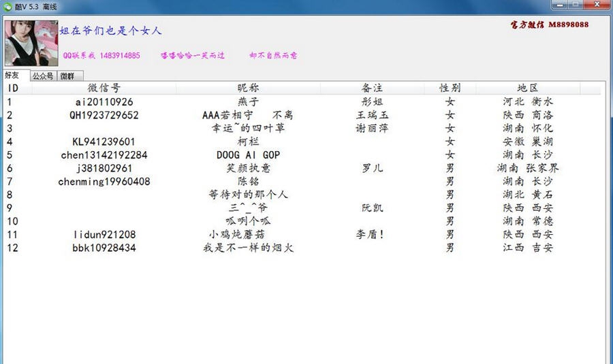This screenshot has width=613, height=364.
Task: Select the chenming19960408 cell
Action: click(104, 182)
